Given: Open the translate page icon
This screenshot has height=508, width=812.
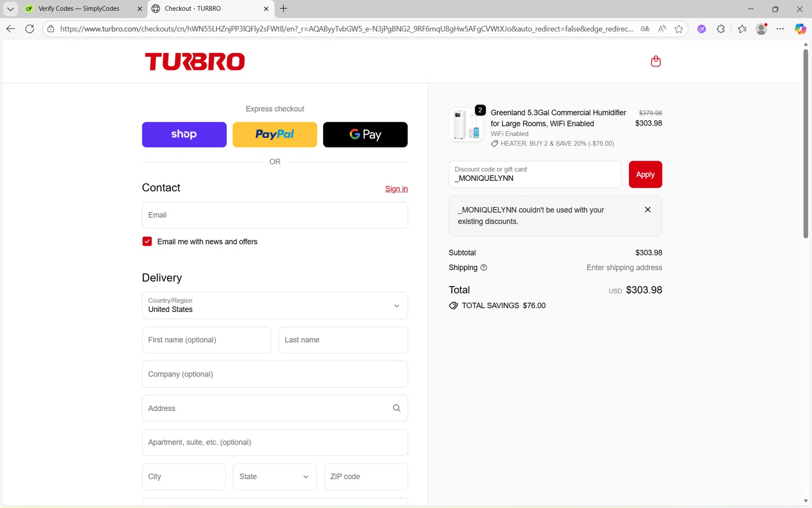Looking at the screenshot, I should point(645,29).
